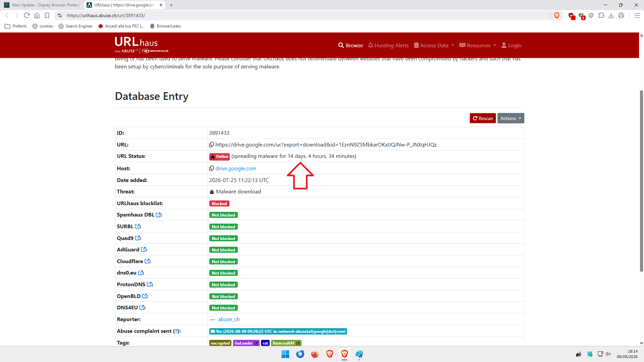Open Windows Security tray icon
The image size is (644, 362).
[590, 354]
